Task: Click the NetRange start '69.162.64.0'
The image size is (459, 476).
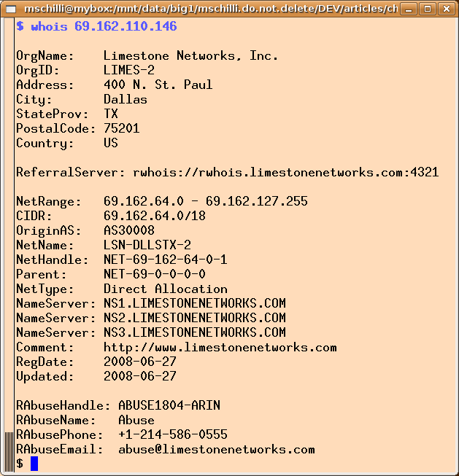Action: click(x=144, y=201)
